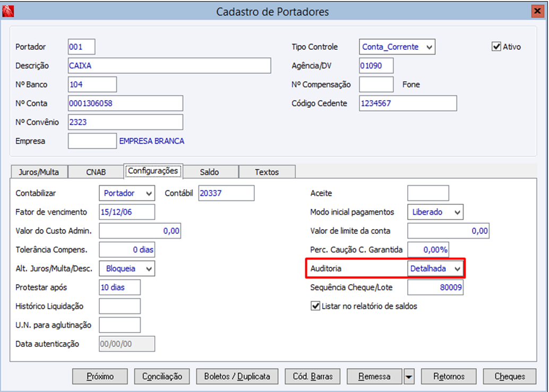
Task: Open Cód. Barras
Action: (313, 377)
